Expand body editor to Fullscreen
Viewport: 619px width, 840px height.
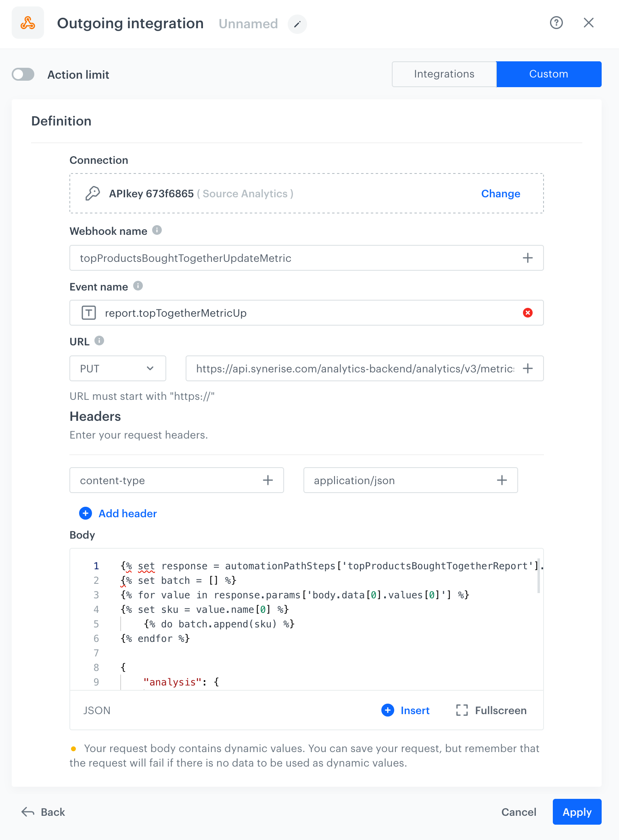[491, 710]
